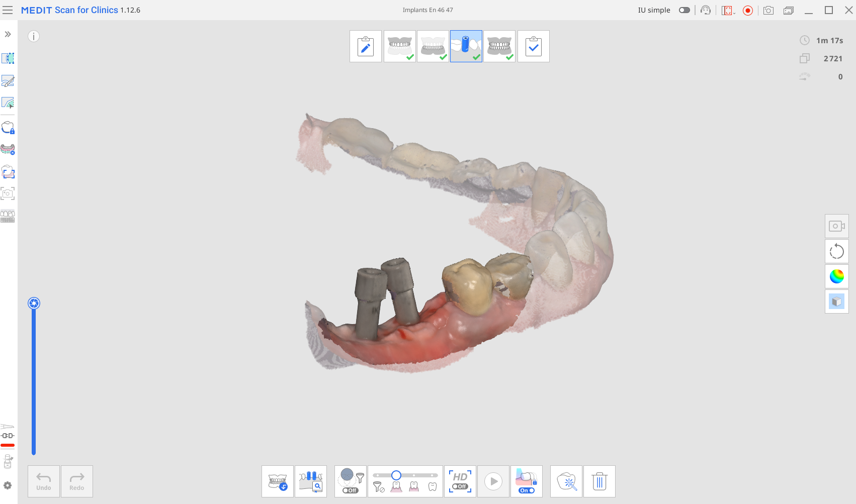Select teeth with full gingiva filtering
This screenshot has width=856, height=504.
396,486
